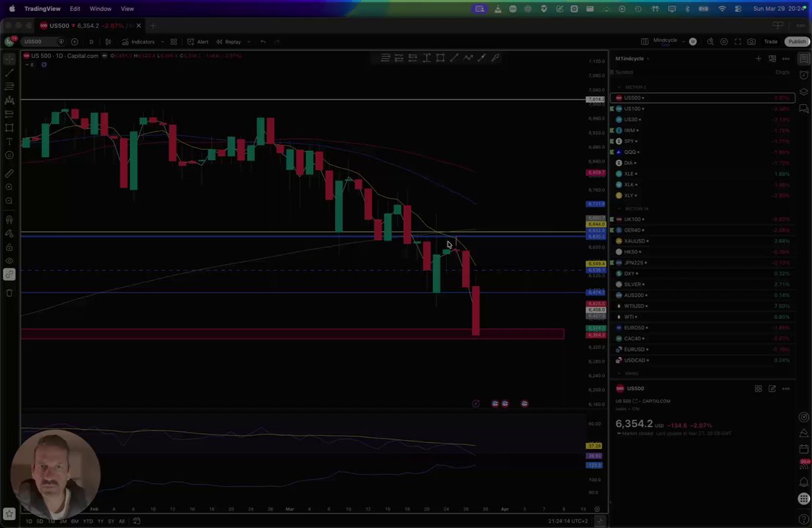Start bar Replay mode
812x528 pixels.
(229, 42)
